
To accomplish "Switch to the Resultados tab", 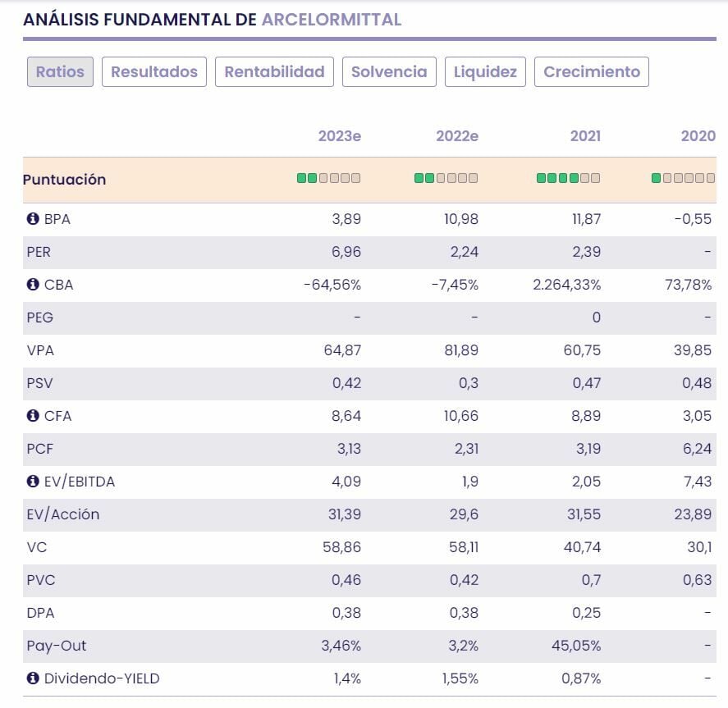I will point(154,71).
